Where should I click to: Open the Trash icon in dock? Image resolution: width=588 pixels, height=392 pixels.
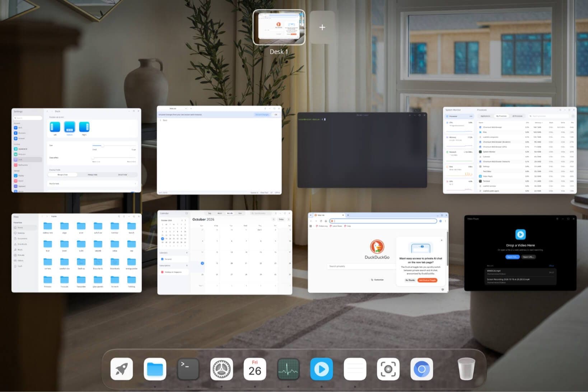click(466, 369)
